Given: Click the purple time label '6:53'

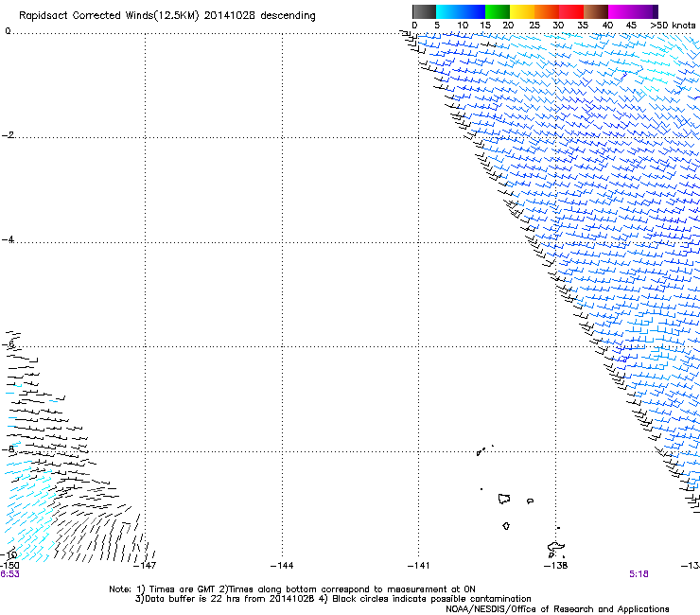Looking at the screenshot, I should point(9,574).
